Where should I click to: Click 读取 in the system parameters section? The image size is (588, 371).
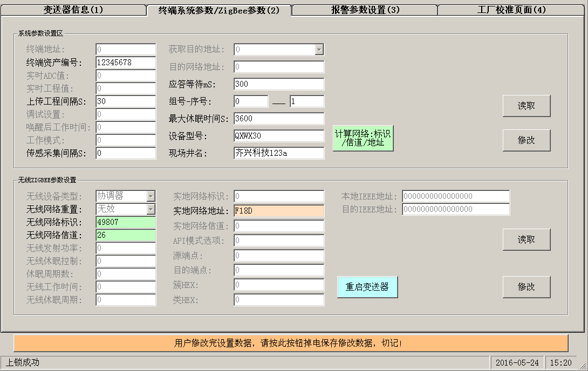click(x=526, y=106)
